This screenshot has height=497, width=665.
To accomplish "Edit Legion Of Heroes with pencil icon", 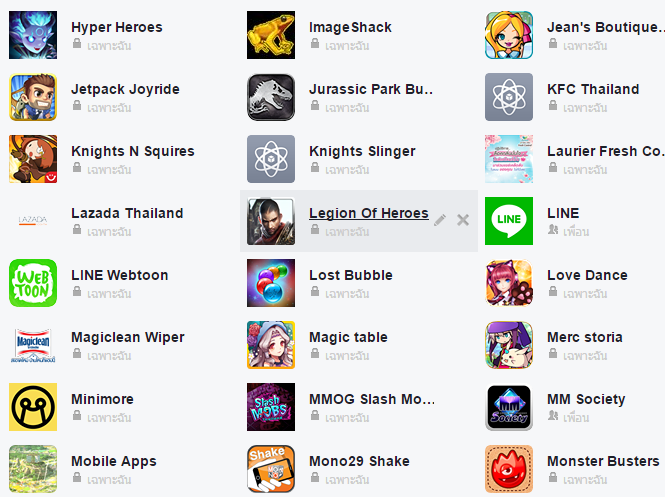I will [x=440, y=220].
